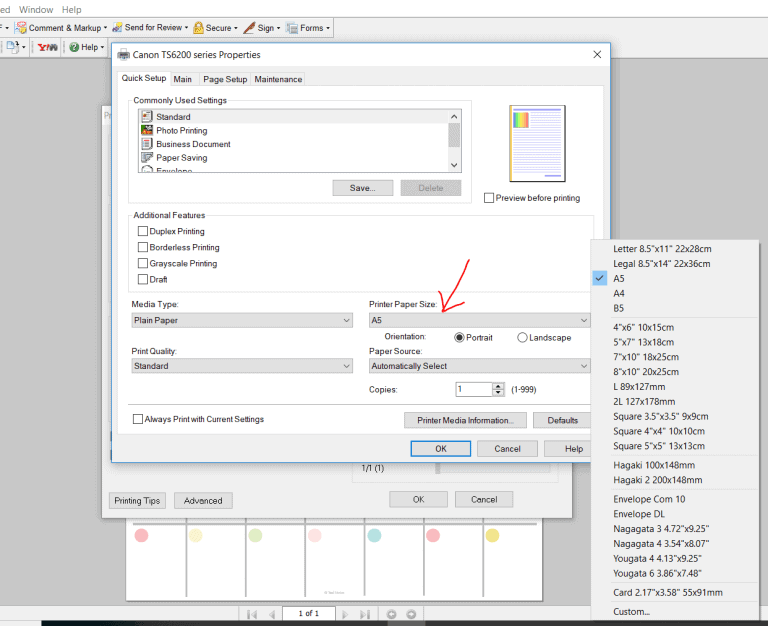Select the Paper Saving profile
Image resolution: width=768 pixels, height=626 pixels.
tap(293, 158)
